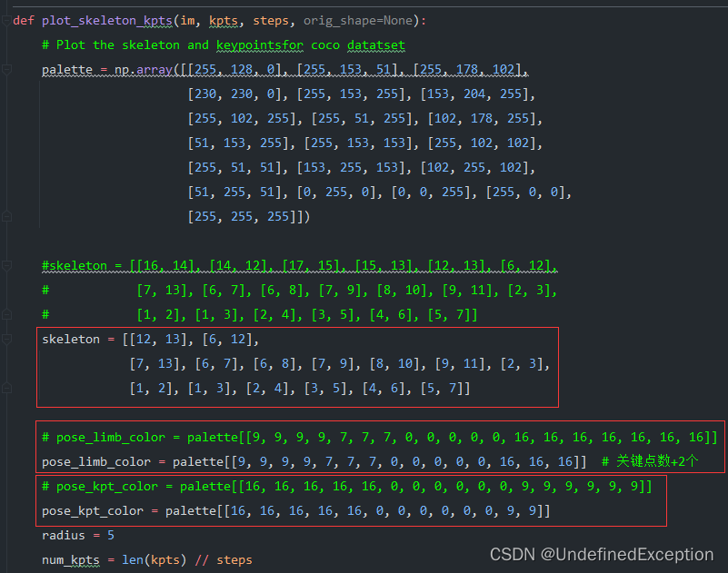Click the 'kpts' parameter in the def line
The image size is (728, 573).
[x=223, y=21]
